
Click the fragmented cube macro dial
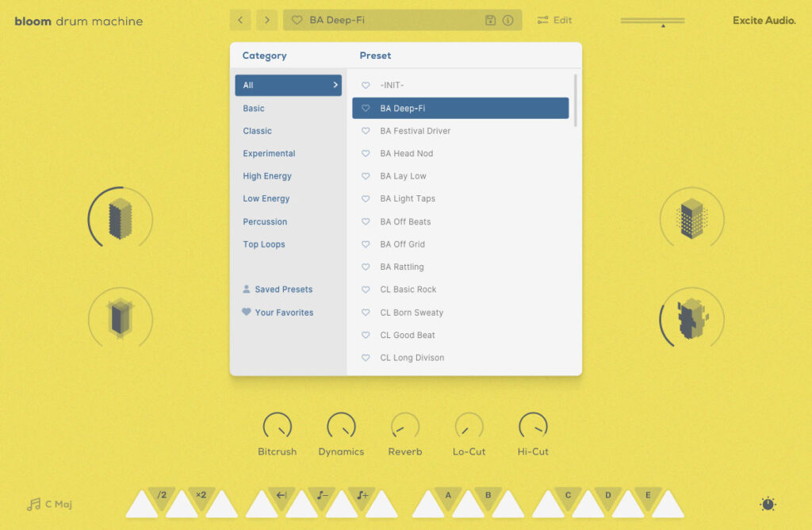click(691, 318)
